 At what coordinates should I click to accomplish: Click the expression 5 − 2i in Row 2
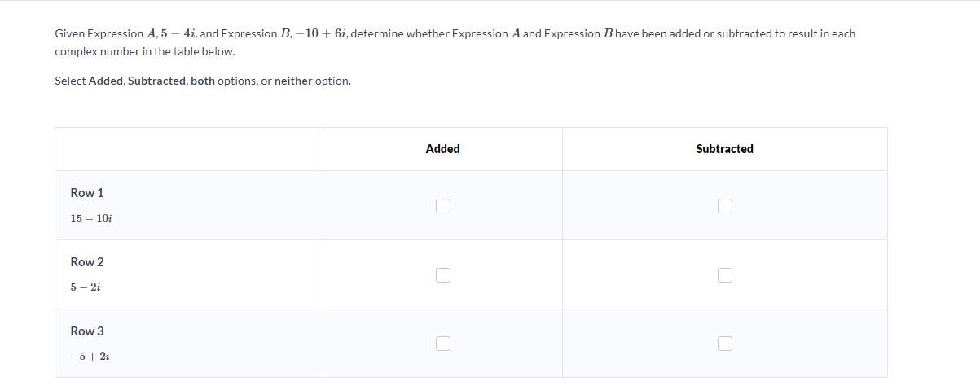86,287
